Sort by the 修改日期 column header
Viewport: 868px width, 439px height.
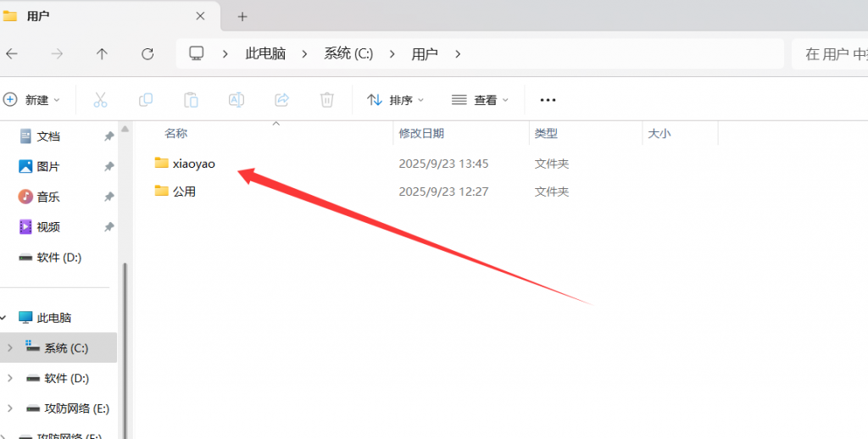click(x=421, y=133)
